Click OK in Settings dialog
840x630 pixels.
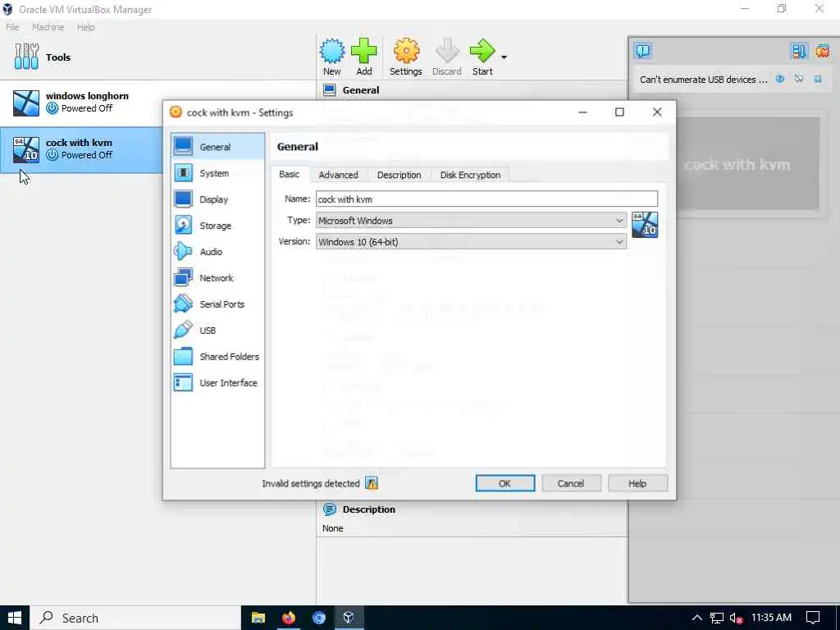click(504, 483)
